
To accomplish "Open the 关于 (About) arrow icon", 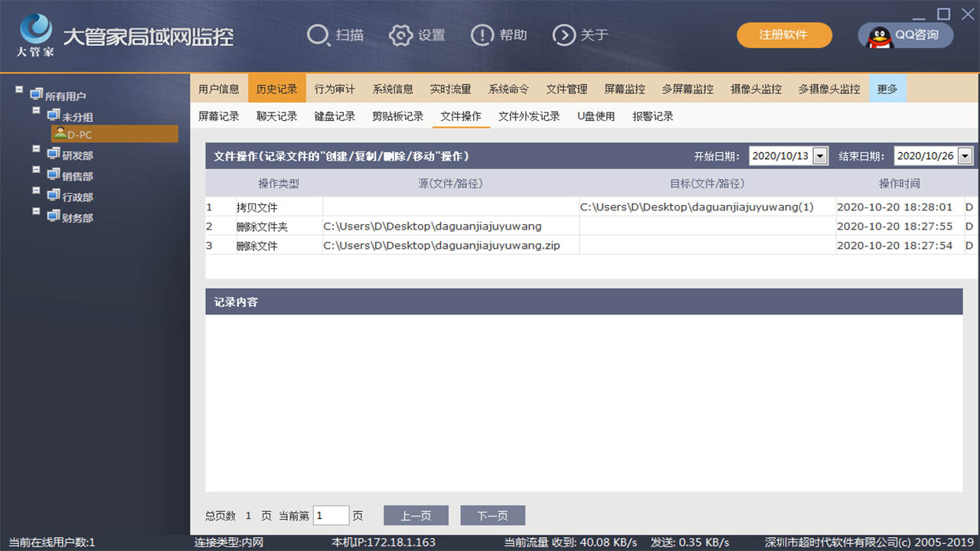I will coord(564,35).
